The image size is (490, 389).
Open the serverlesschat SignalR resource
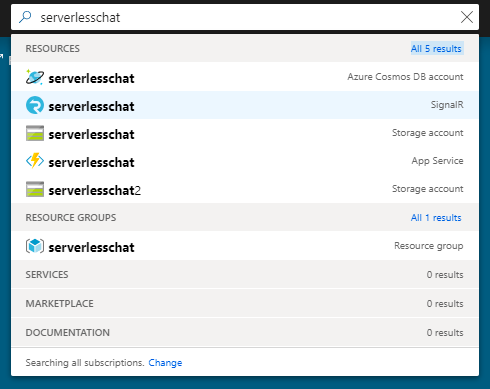(x=245, y=105)
